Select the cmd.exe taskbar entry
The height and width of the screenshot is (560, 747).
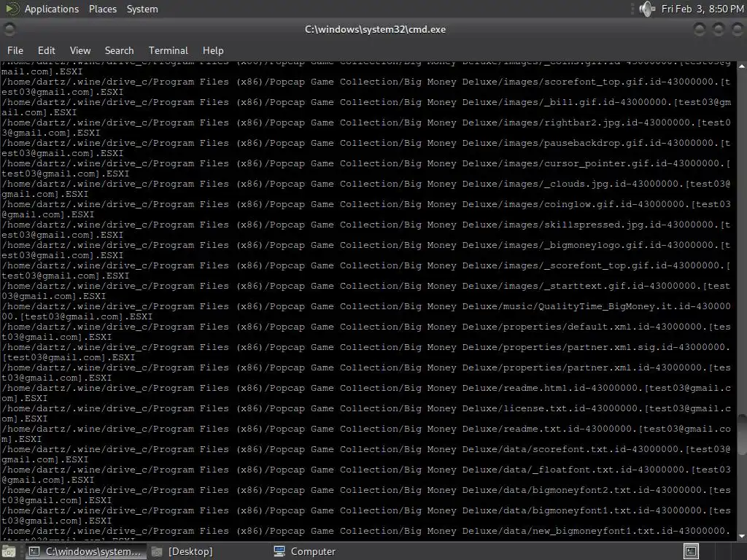(85, 551)
